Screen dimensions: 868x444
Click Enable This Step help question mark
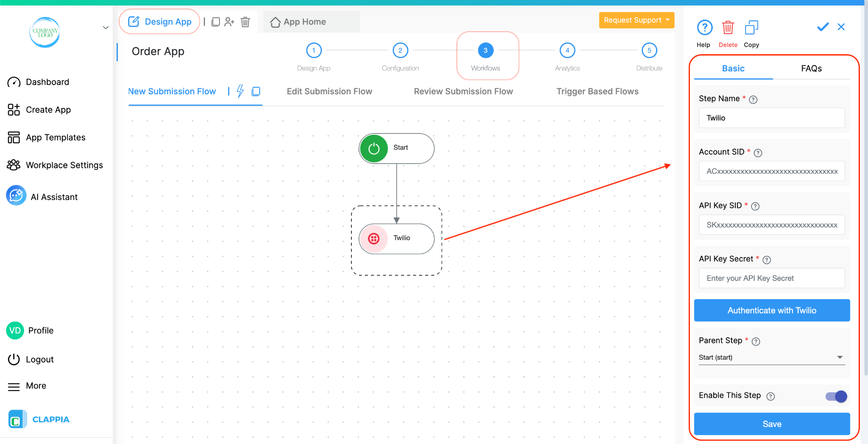click(771, 396)
